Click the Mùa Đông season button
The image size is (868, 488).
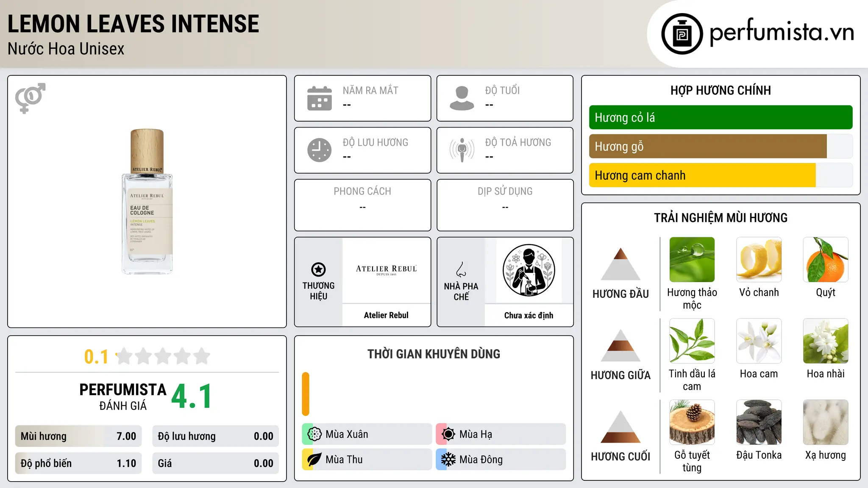coord(501,460)
